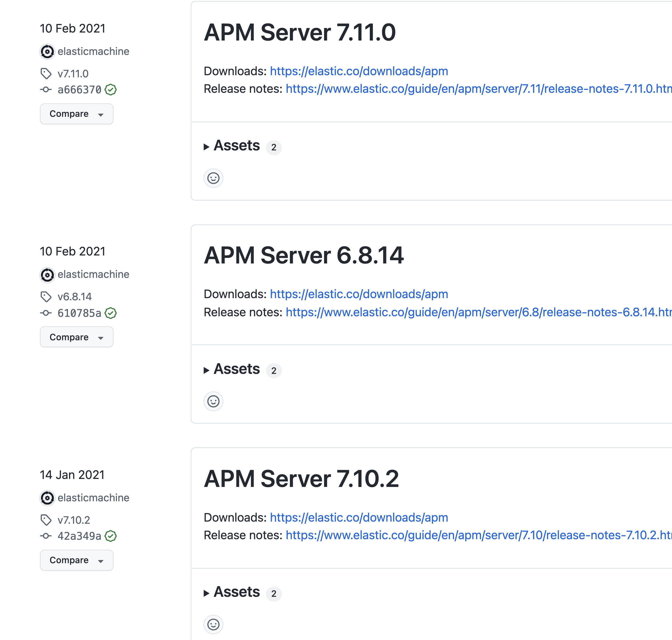
Task: Click the smiley reaction icon under APM Server 7.10.2
Action: [x=213, y=624]
